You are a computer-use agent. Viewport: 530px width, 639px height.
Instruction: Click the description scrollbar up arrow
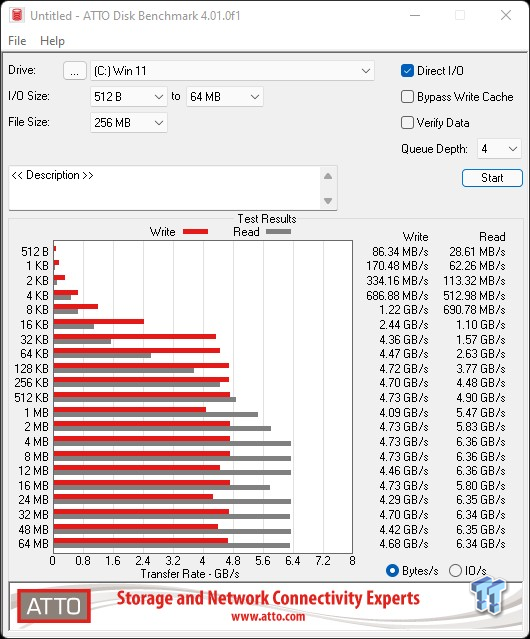328,176
